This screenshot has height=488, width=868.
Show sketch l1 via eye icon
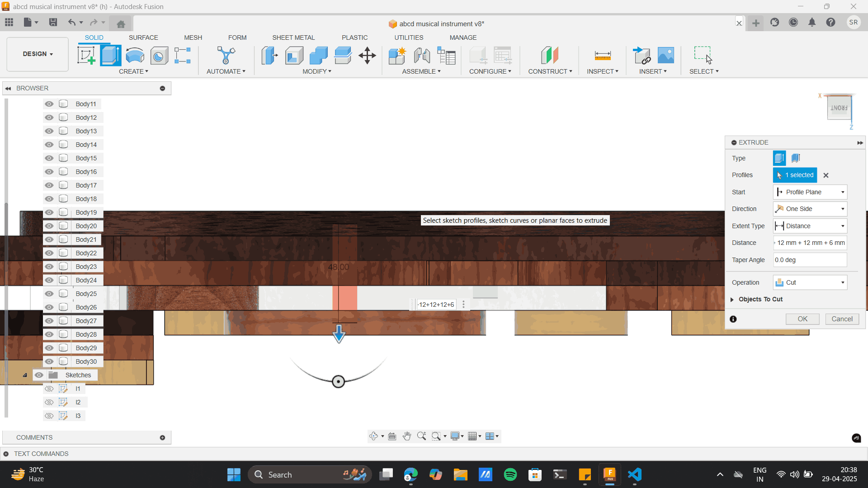[49, 389]
